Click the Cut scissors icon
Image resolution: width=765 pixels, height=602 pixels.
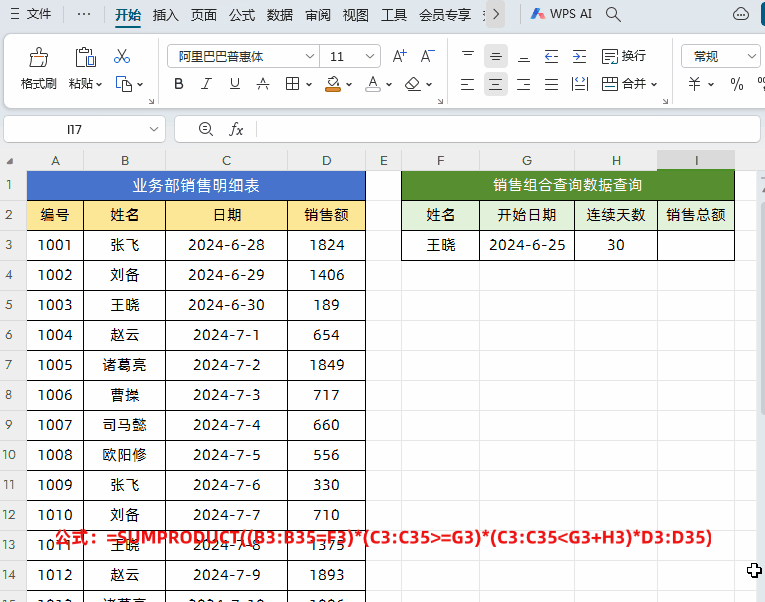point(122,56)
